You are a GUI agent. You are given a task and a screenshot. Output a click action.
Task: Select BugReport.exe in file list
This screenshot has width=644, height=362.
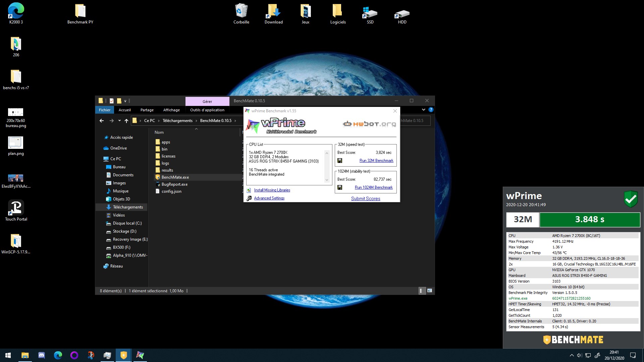[174, 184]
